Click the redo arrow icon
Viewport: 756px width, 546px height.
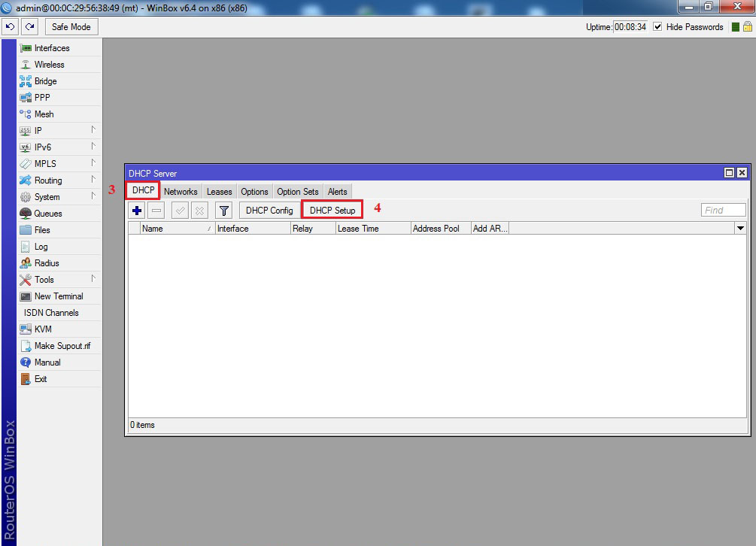[x=29, y=27]
